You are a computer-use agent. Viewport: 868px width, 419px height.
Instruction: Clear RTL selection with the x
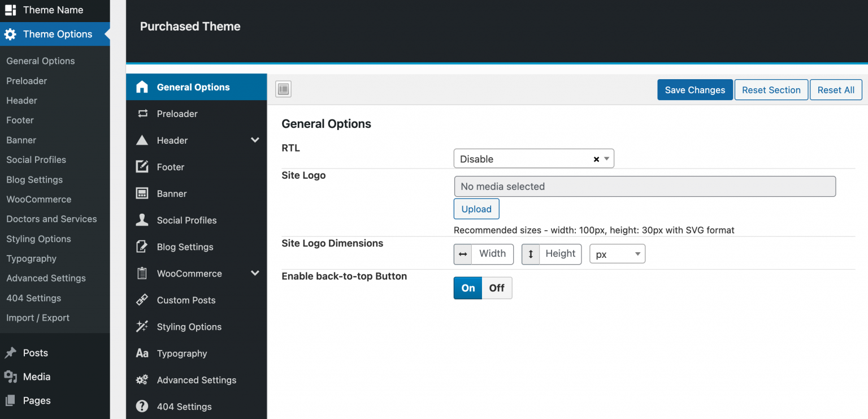pos(596,159)
